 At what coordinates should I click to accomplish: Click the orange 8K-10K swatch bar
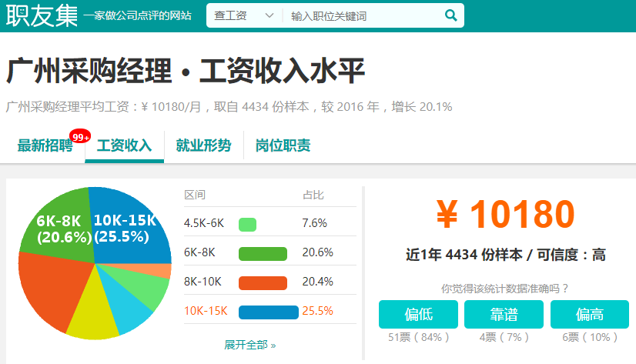click(263, 283)
